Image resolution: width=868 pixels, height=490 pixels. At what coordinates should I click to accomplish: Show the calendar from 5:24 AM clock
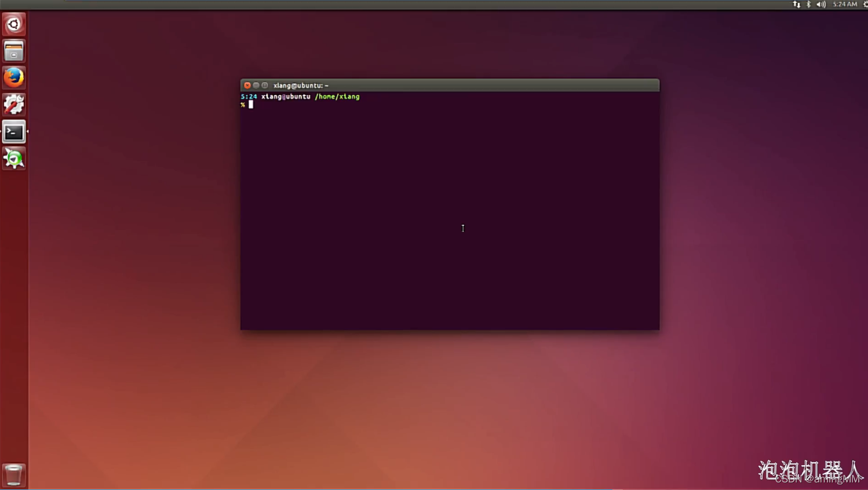[845, 4]
